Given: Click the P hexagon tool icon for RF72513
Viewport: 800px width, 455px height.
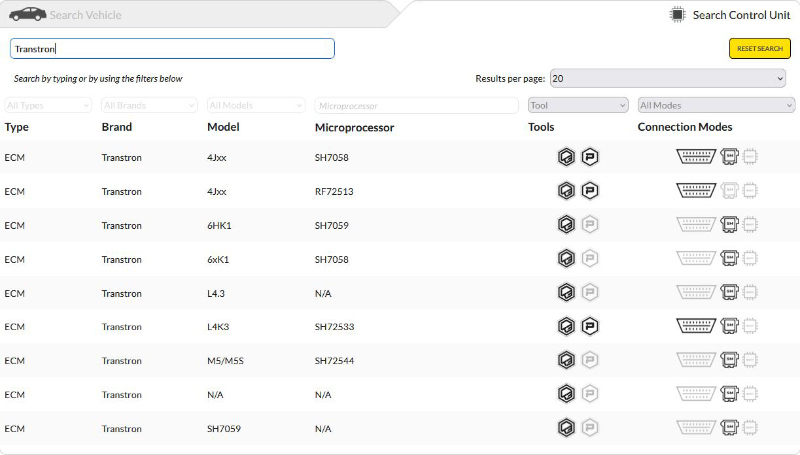Looking at the screenshot, I should (590, 191).
